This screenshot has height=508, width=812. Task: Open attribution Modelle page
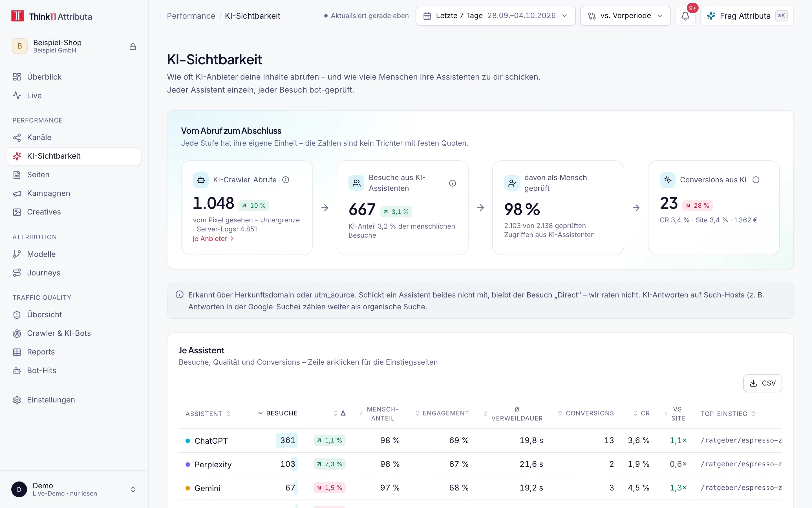tap(74, 254)
